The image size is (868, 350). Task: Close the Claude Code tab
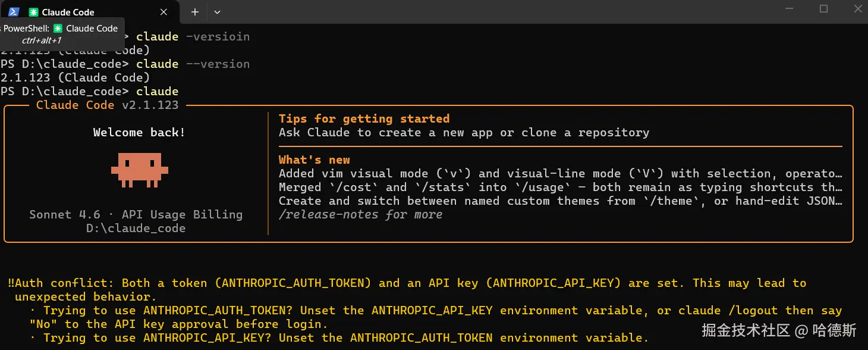[x=163, y=12]
